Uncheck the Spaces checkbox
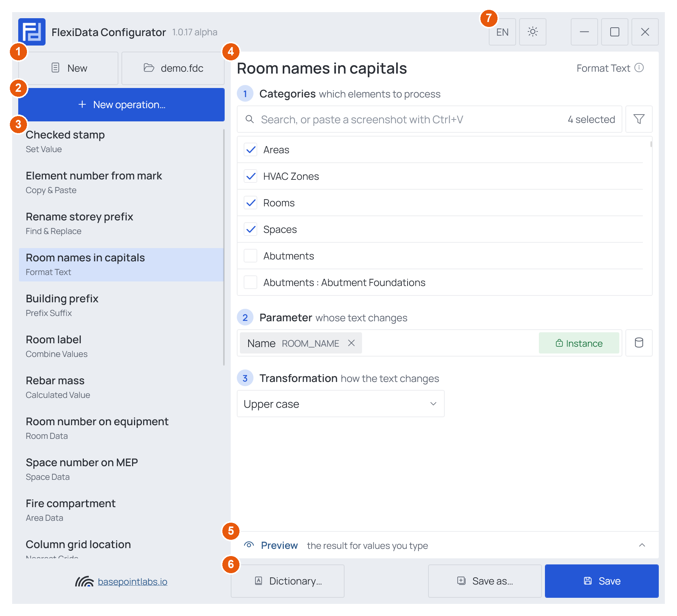The image size is (677, 616). [x=250, y=229]
